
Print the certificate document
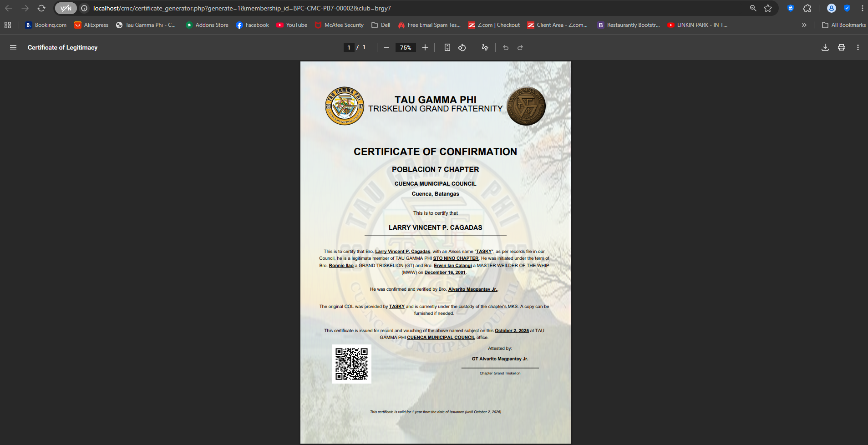pyautogui.click(x=842, y=47)
